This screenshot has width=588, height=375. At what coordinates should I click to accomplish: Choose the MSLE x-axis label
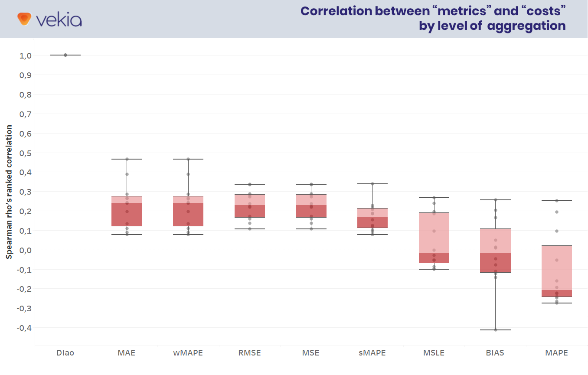tap(434, 353)
